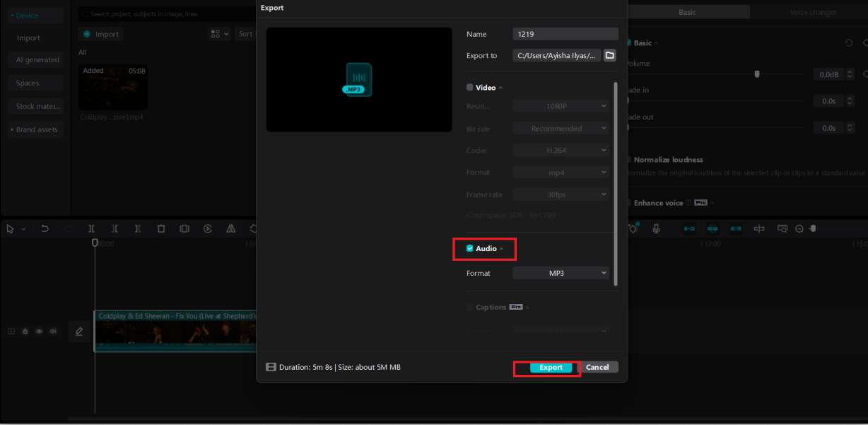Open folder browser for Export to path
This screenshot has width=868, height=425.
pyautogui.click(x=609, y=55)
